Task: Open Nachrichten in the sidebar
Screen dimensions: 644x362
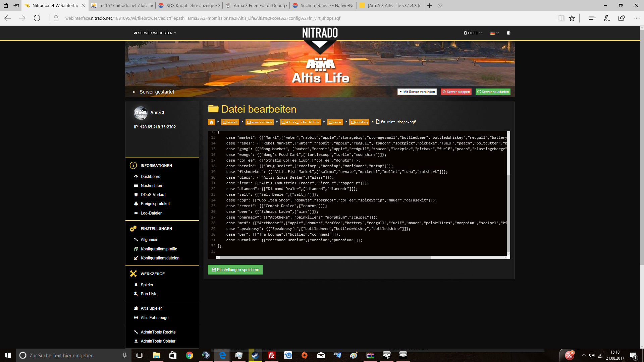Action: tap(151, 186)
